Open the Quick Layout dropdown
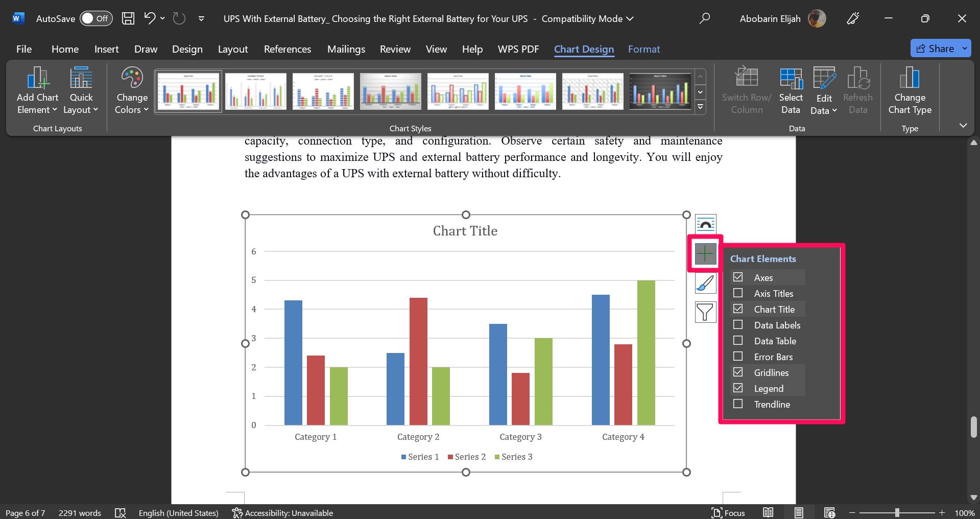This screenshot has width=980, height=519. click(80, 90)
